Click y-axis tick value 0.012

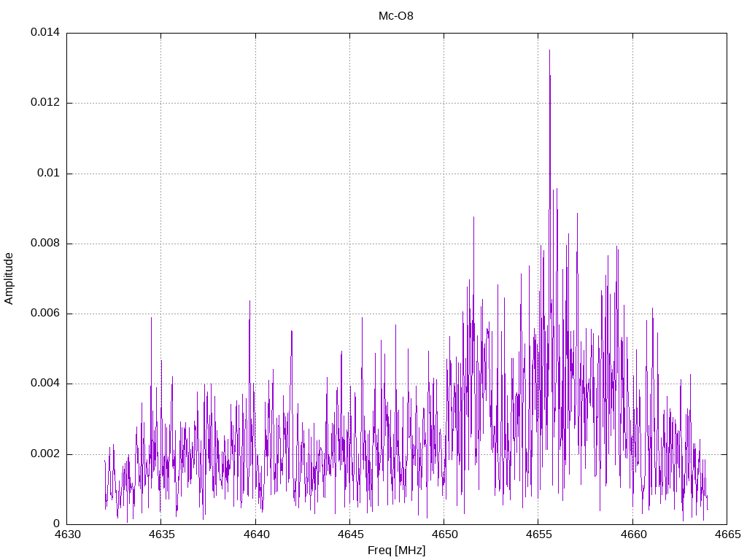click(45, 102)
